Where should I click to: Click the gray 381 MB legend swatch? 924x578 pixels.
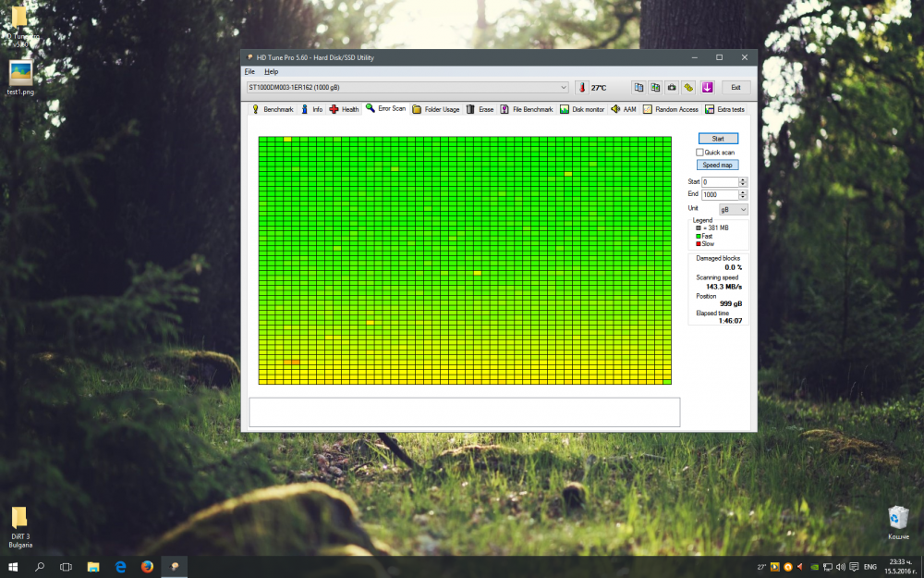click(x=699, y=228)
